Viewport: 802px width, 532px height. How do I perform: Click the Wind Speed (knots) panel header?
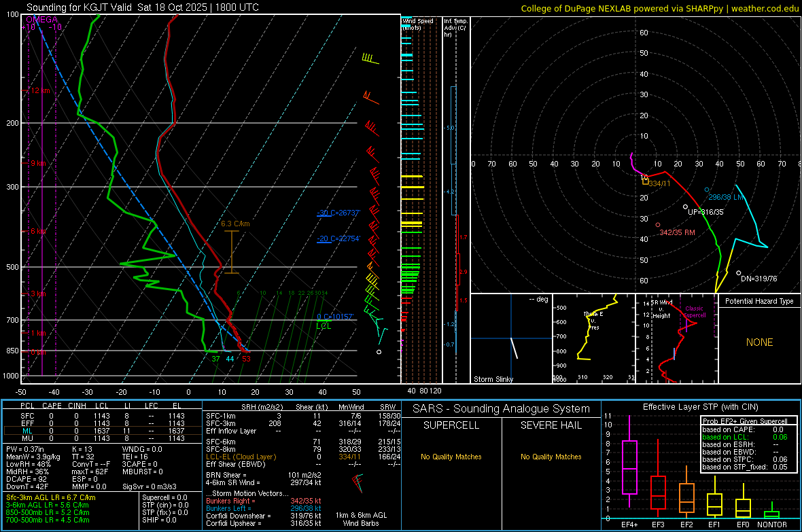[417, 24]
